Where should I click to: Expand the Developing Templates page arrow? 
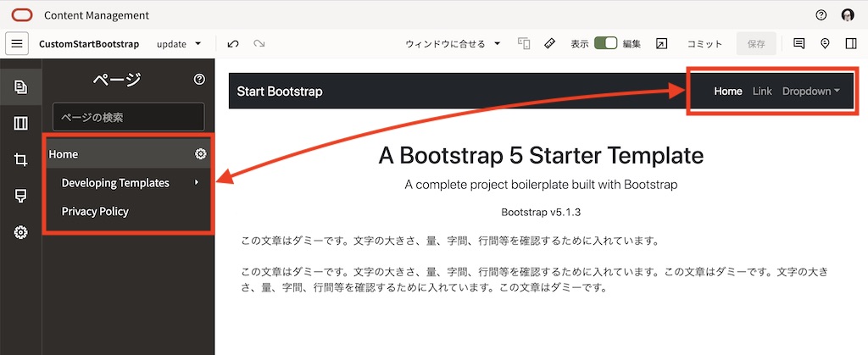click(x=197, y=183)
